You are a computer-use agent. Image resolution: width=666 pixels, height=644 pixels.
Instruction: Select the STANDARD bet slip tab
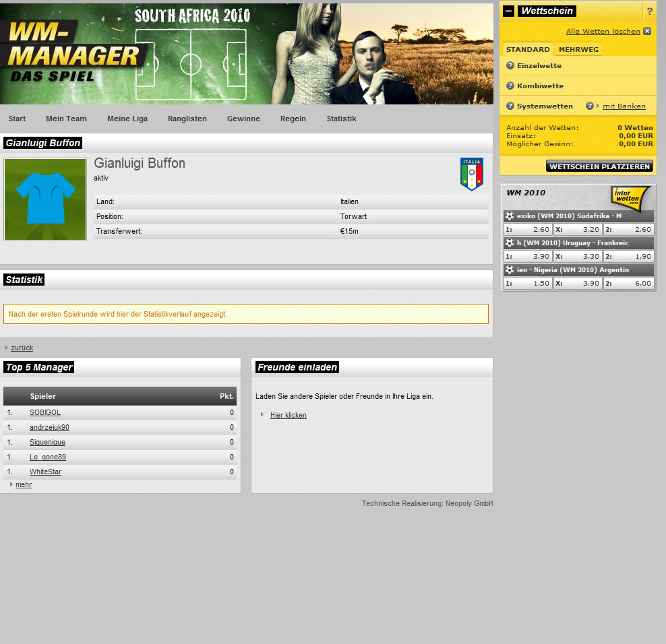coord(528,49)
